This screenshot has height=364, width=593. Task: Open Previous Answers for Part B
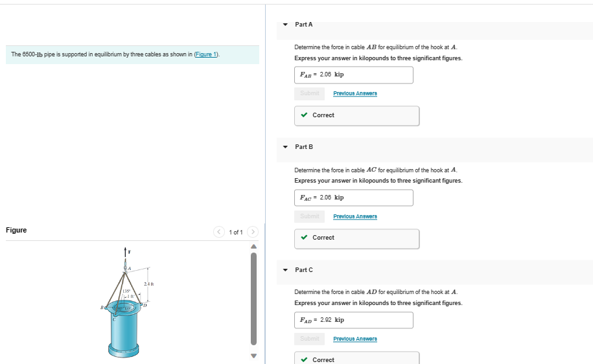[355, 216]
